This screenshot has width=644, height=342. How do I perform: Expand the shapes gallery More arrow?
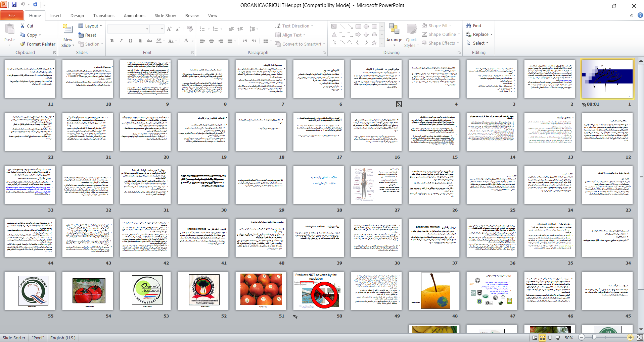[x=382, y=44]
